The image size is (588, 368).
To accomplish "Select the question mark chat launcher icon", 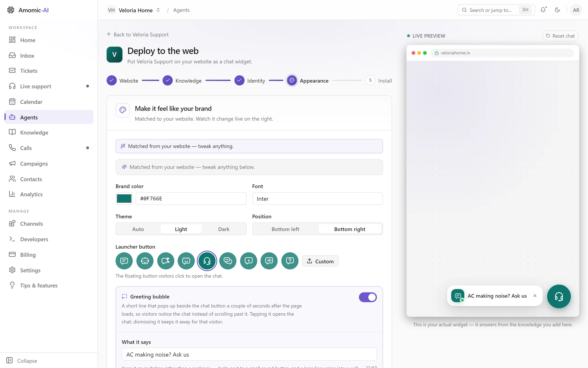I will pyautogui.click(x=290, y=261).
